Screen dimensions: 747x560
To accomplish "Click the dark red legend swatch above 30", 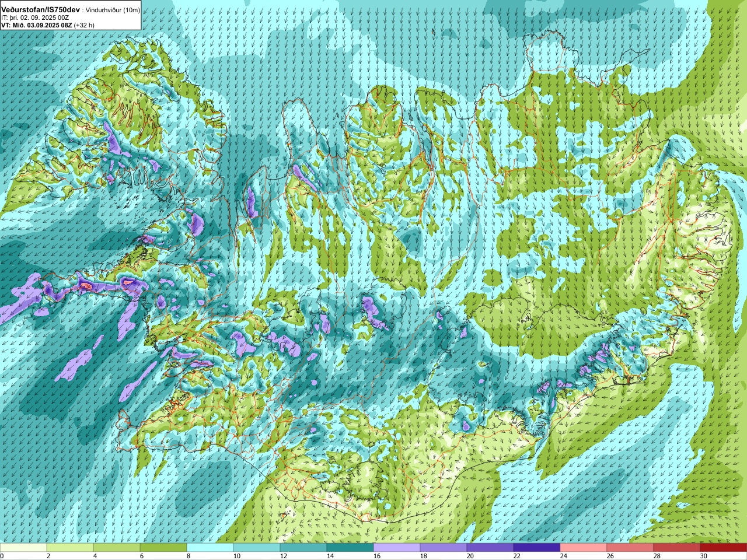I will point(724,548).
